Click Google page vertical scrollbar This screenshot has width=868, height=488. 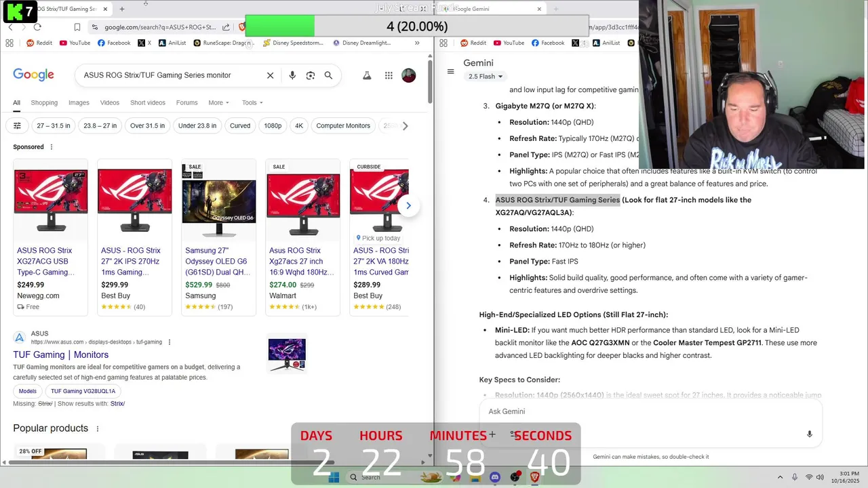(x=430, y=82)
